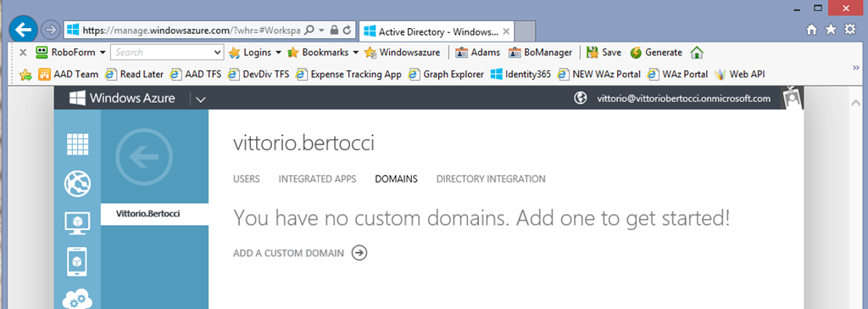Open All Items grid icon in sidebar

pyautogui.click(x=77, y=144)
